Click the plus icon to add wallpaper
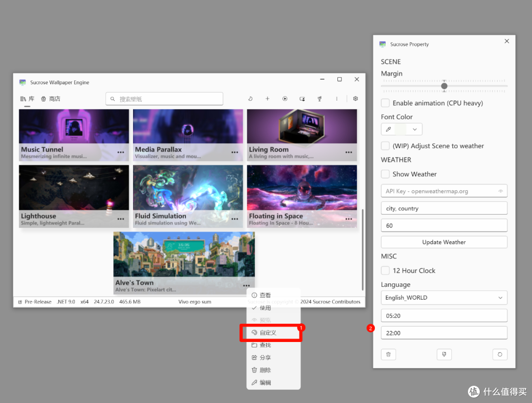This screenshot has height=403, width=532. (267, 98)
